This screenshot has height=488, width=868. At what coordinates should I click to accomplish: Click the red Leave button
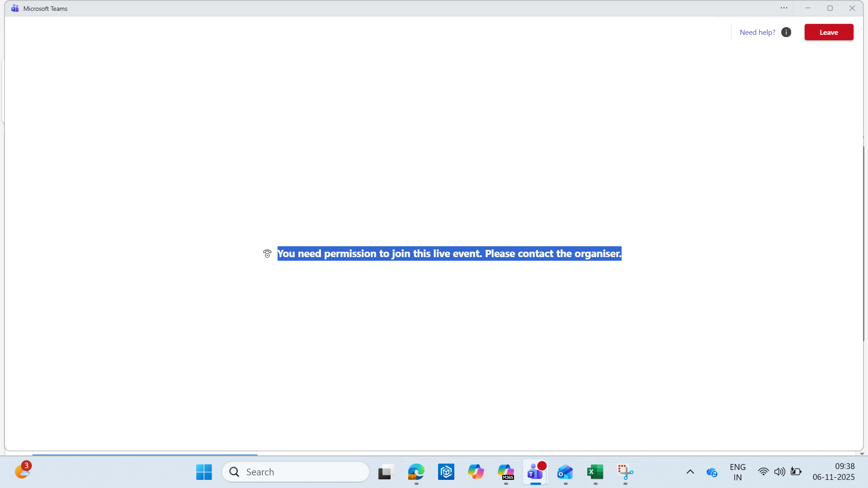829,32
